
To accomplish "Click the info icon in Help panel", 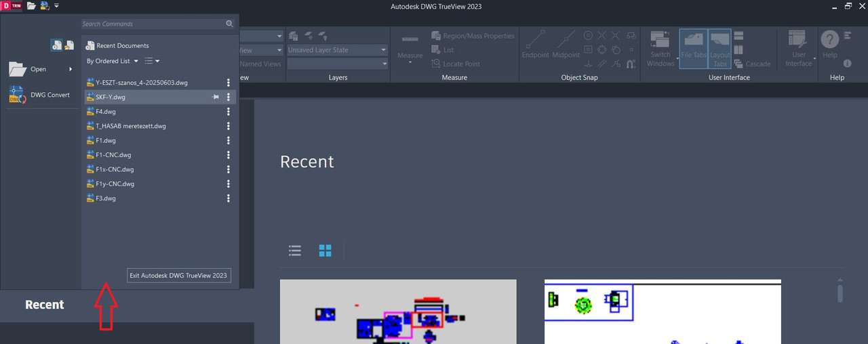I will [848, 63].
